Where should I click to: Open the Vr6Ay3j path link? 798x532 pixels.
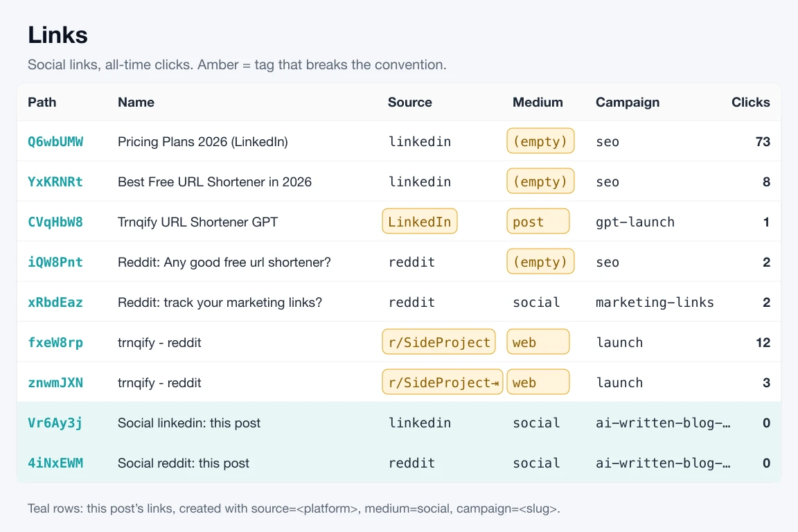tap(55, 423)
